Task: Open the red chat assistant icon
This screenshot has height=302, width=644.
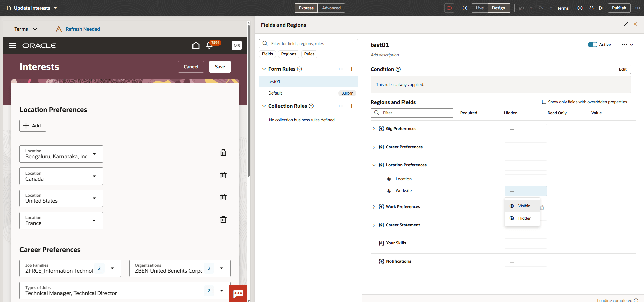Action: pyautogui.click(x=238, y=294)
